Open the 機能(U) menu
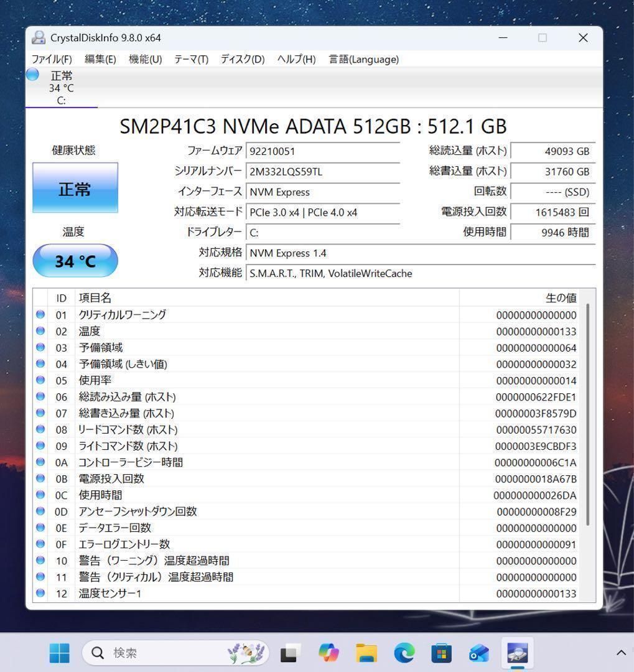 146,59
